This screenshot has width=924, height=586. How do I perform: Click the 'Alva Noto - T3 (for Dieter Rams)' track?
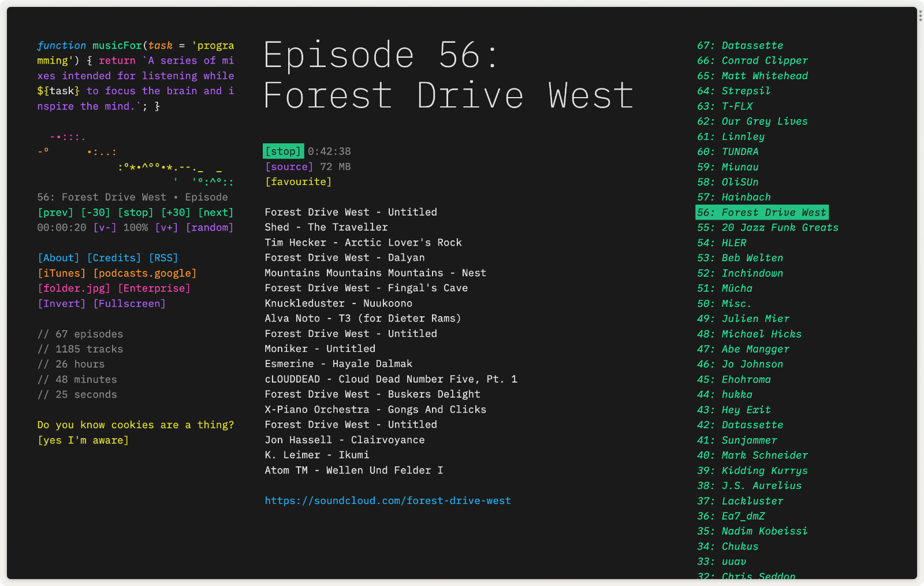[x=363, y=318]
